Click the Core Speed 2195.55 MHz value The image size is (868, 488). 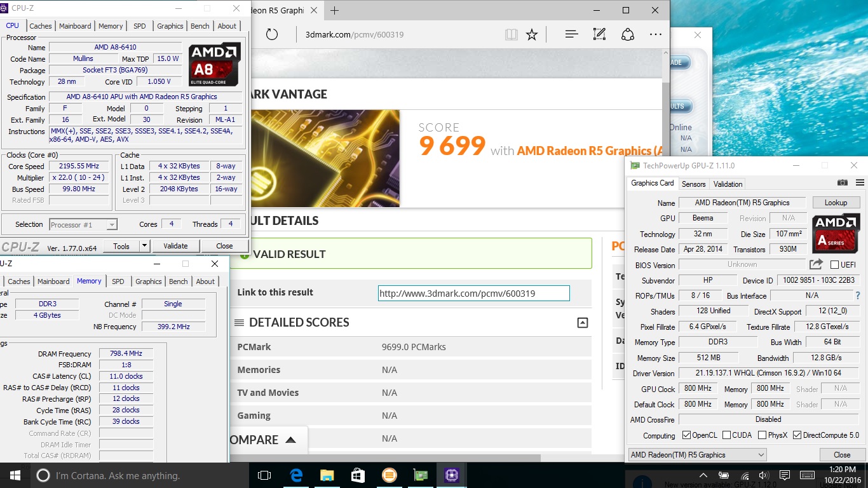(79, 166)
